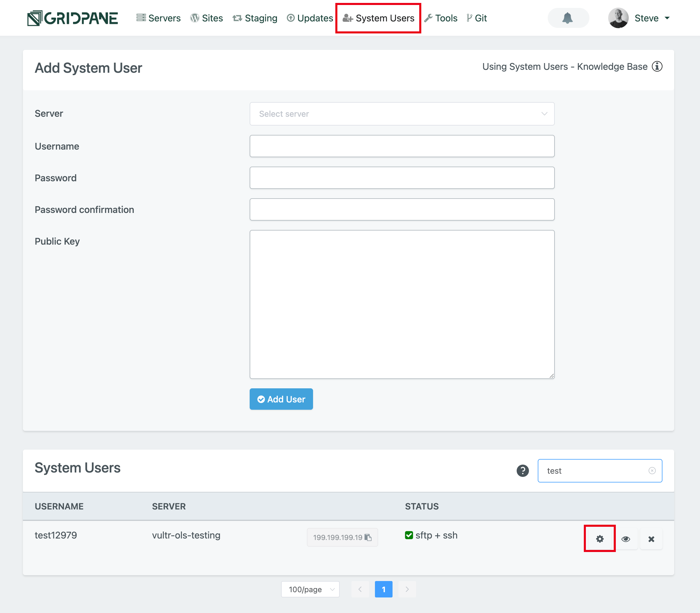700x613 pixels.
Task: Select page 1 in pagination
Action: (383, 590)
